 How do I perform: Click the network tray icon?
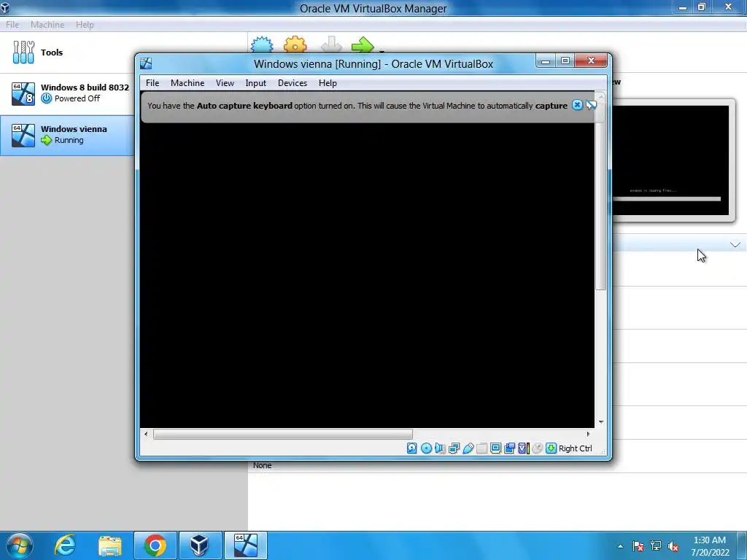click(x=656, y=546)
